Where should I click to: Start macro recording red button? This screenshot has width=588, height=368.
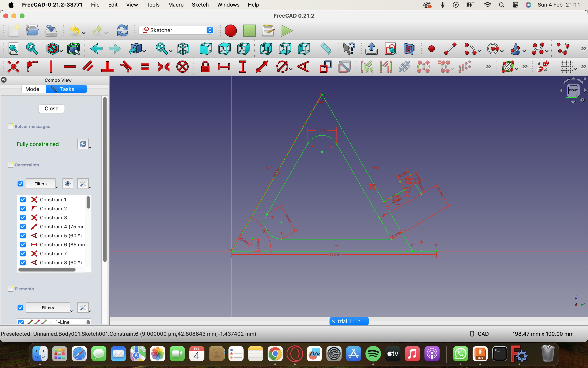pyautogui.click(x=230, y=31)
